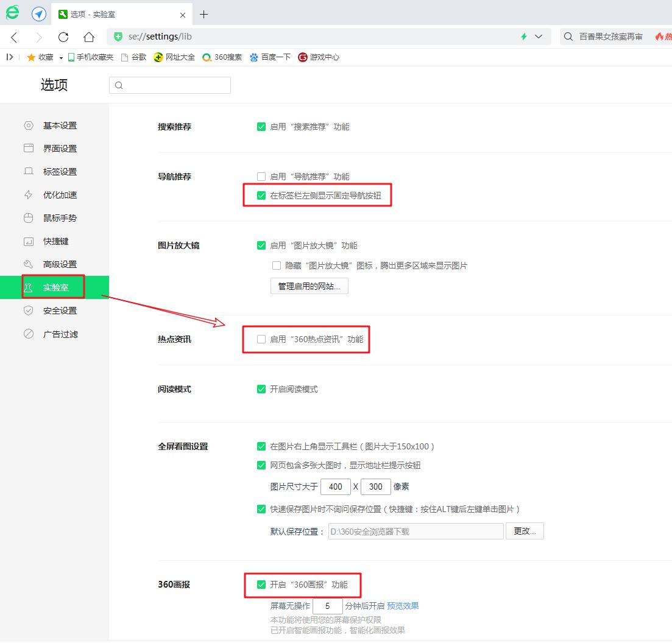Viewport: 672px width, 643px height.
Task: Enable 启用"导航推荐"功能 checkbox
Action: [260, 176]
